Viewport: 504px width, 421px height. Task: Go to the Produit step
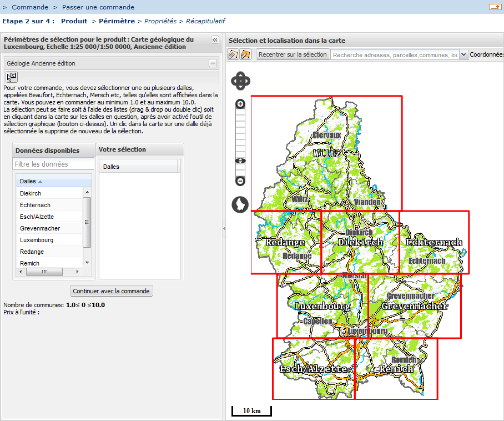click(x=74, y=21)
